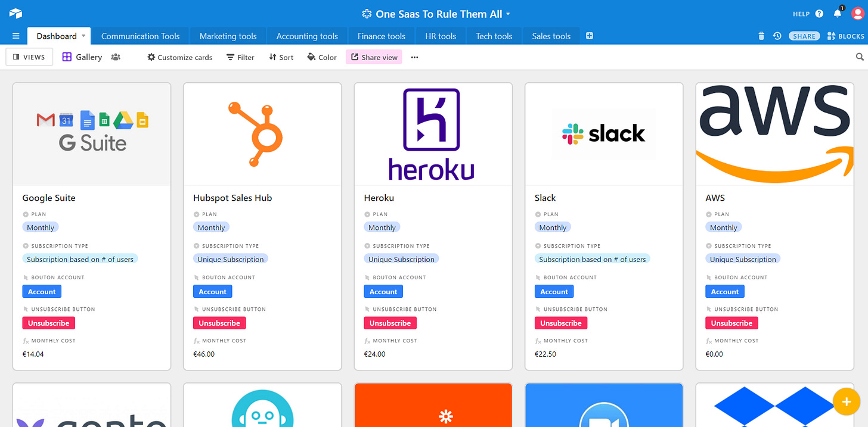Toggle the VIEWS sidebar

pyautogui.click(x=29, y=57)
